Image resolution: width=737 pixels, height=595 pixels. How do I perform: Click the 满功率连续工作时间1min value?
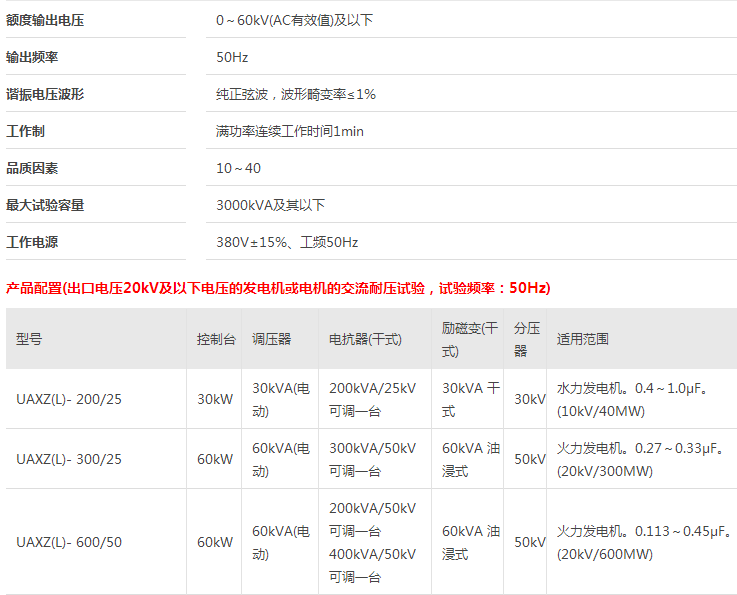pyautogui.click(x=289, y=131)
